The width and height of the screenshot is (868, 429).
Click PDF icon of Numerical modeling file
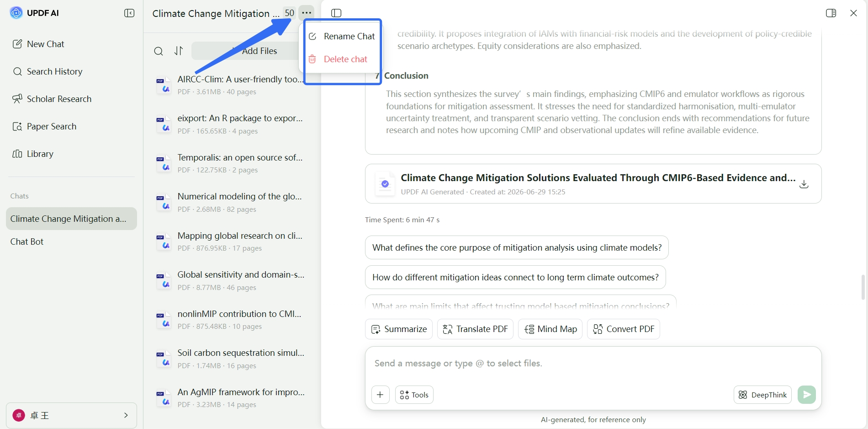tap(163, 202)
